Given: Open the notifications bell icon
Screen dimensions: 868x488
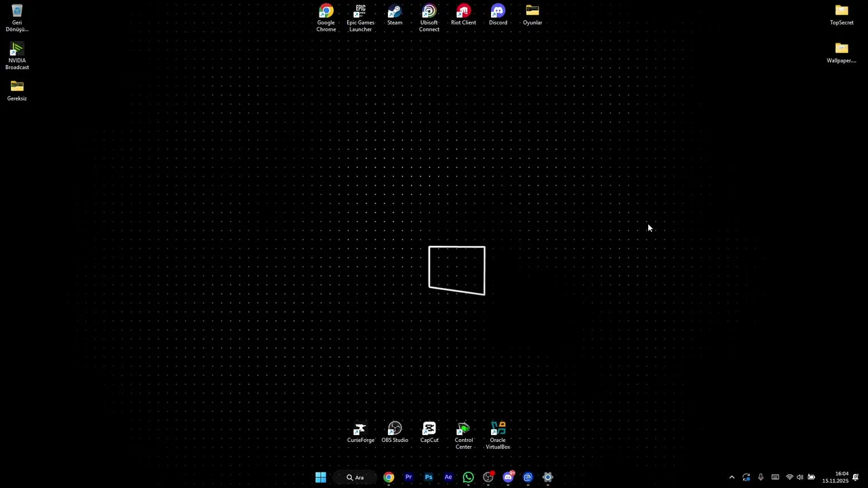Looking at the screenshot, I should coord(856,478).
